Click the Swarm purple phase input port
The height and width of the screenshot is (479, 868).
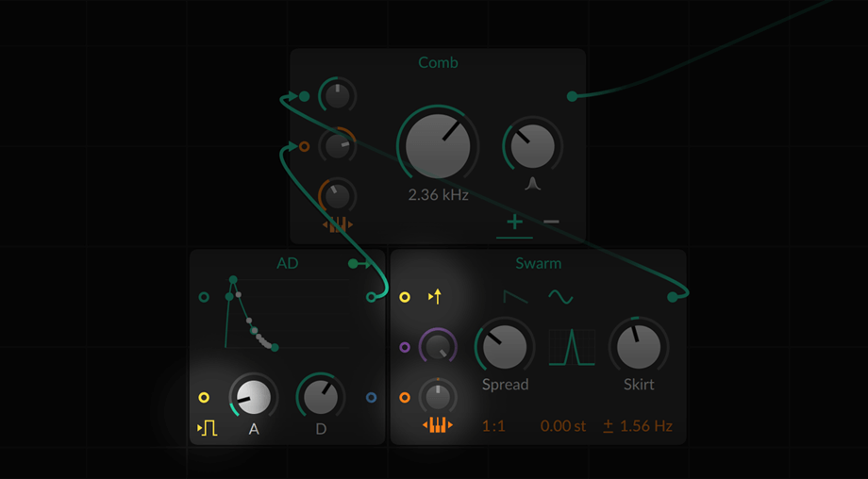[405, 347]
